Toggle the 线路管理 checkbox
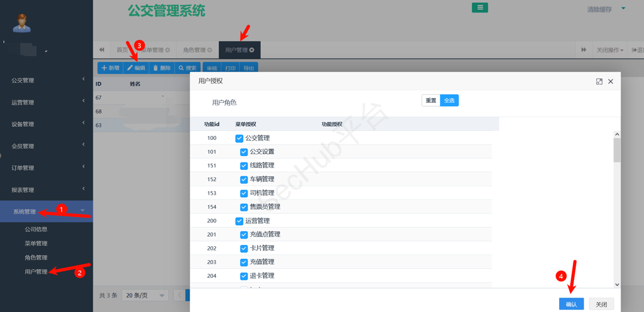 pyautogui.click(x=244, y=166)
